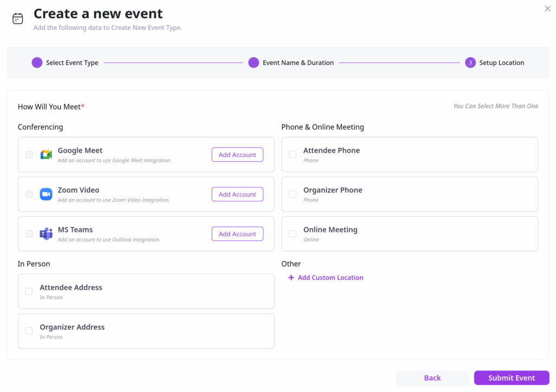Select the Attendee Address checkbox

tap(29, 292)
